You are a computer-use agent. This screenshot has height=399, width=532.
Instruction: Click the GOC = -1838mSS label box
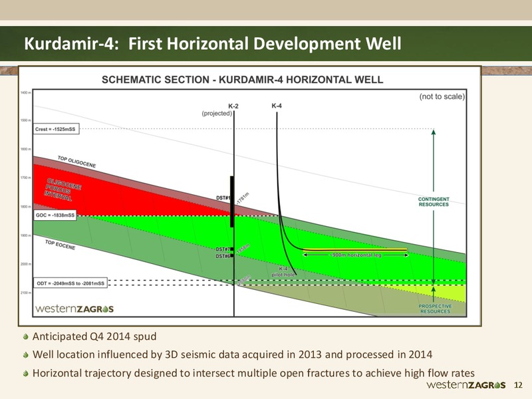55,215
